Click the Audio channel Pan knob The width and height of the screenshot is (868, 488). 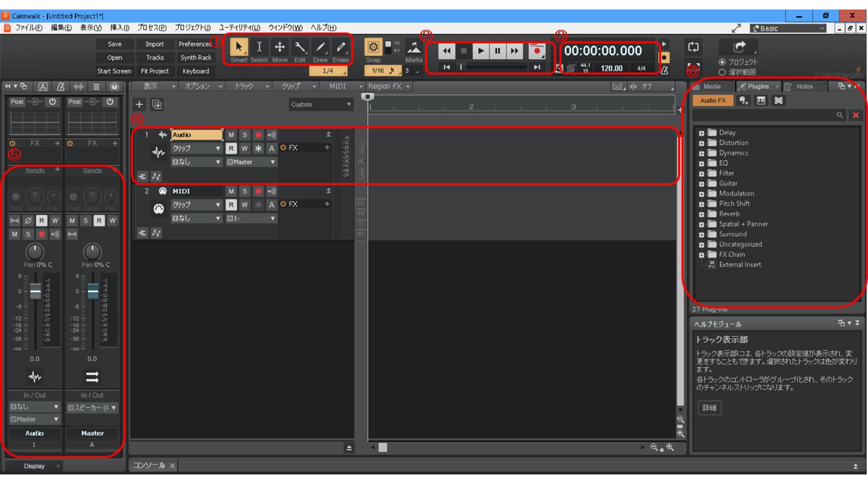(x=35, y=252)
